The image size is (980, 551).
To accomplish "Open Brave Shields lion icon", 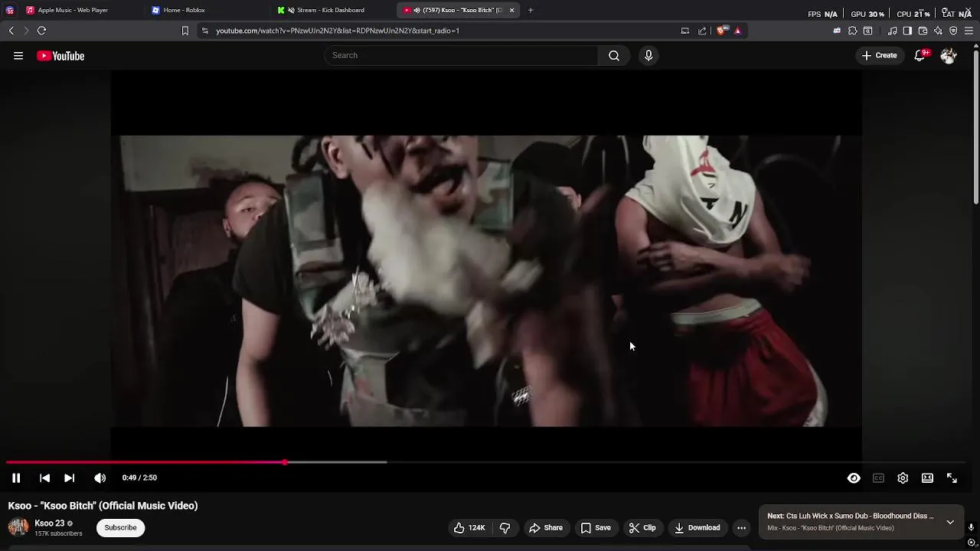I will pos(720,31).
